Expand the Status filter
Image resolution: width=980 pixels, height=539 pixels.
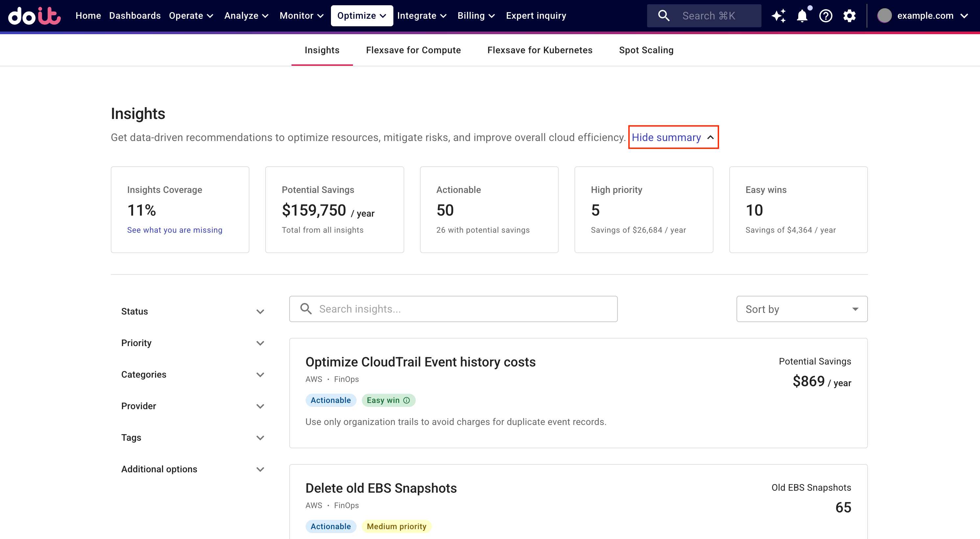[x=193, y=311]
